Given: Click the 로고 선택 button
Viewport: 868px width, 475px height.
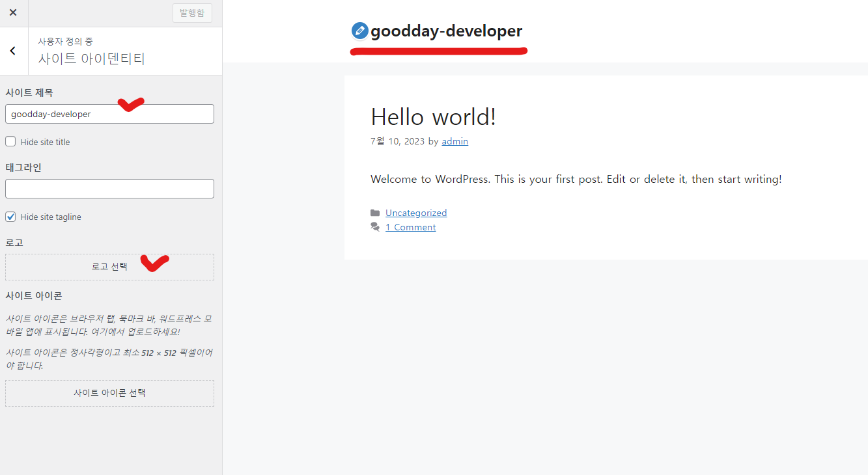Looking at the screenshot, I should (109, 267).
